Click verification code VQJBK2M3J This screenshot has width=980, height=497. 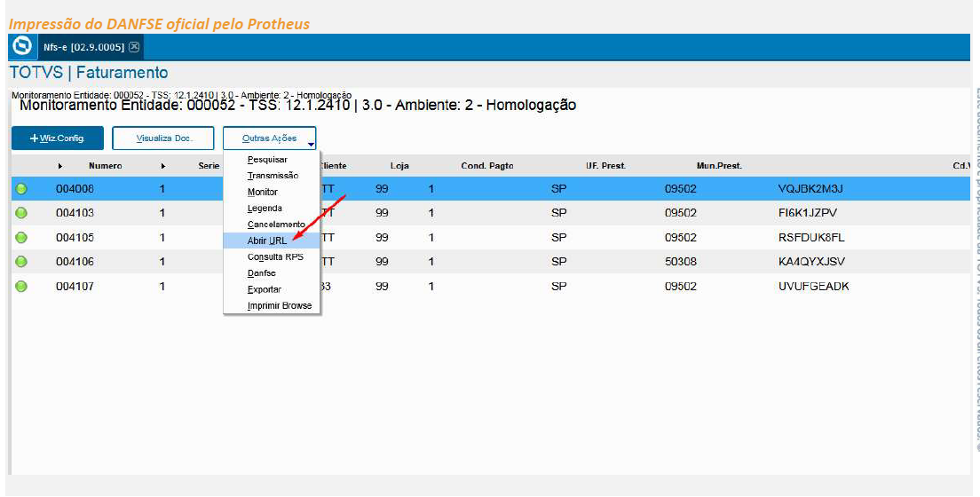tap(810, 189)
